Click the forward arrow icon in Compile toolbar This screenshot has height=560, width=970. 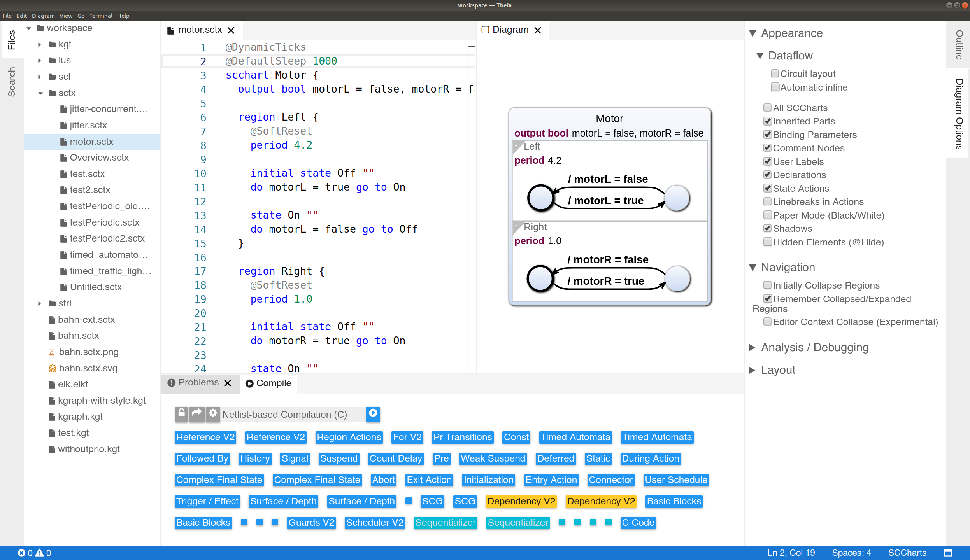(x=197, y=414)
